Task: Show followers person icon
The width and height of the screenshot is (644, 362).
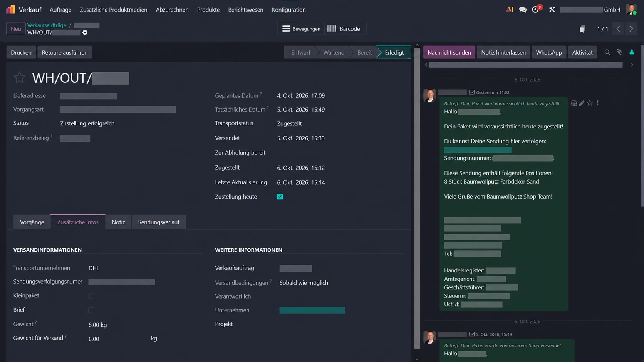Action: tap(631, 52)
